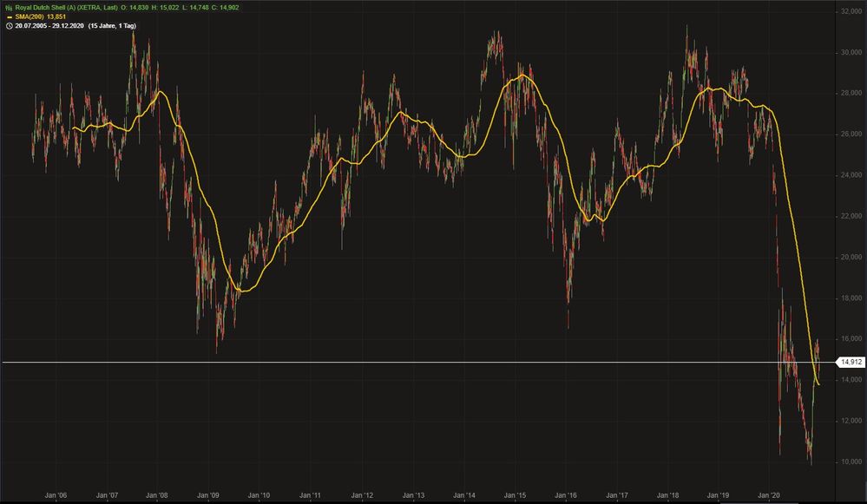Click the high value 'H: 15,022'
867x504 pixels.
coord(165,8)
